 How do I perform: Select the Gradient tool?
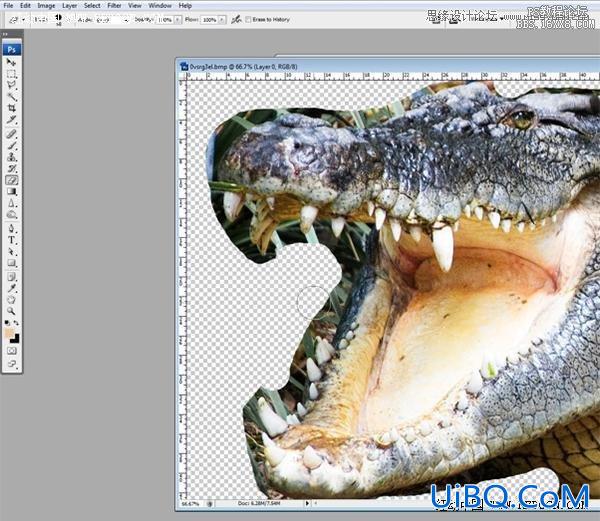point(11,191)
